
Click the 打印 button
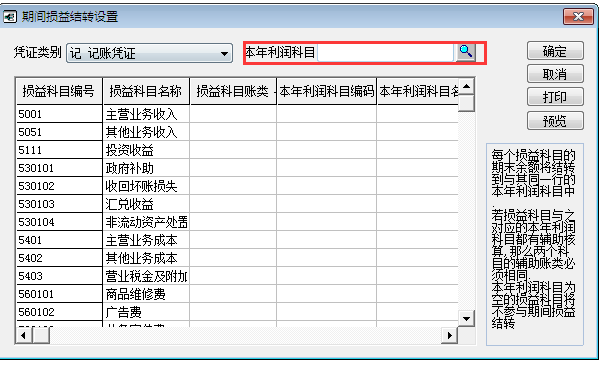555,97
